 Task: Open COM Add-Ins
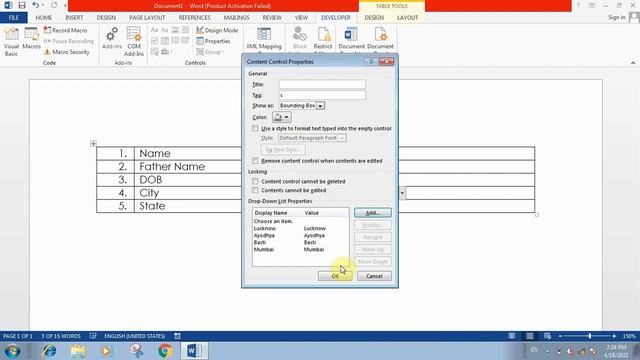pyautogui.click(x=134, y=41)
